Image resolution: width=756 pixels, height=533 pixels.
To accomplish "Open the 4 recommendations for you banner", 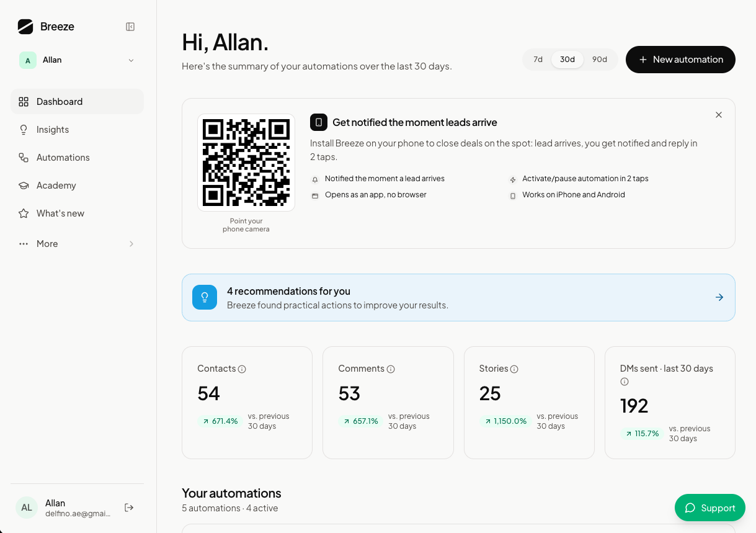I will tap(458, 298).
